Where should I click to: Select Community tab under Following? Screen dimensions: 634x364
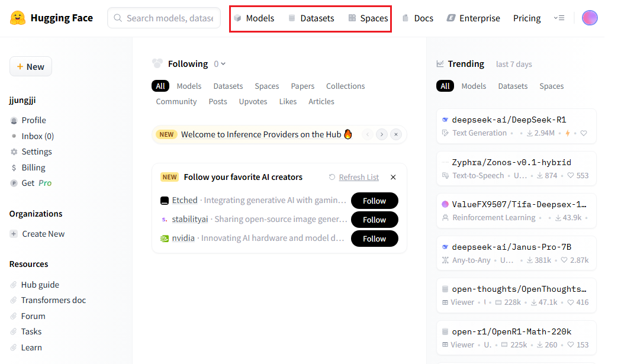click(x=176, y=102)
